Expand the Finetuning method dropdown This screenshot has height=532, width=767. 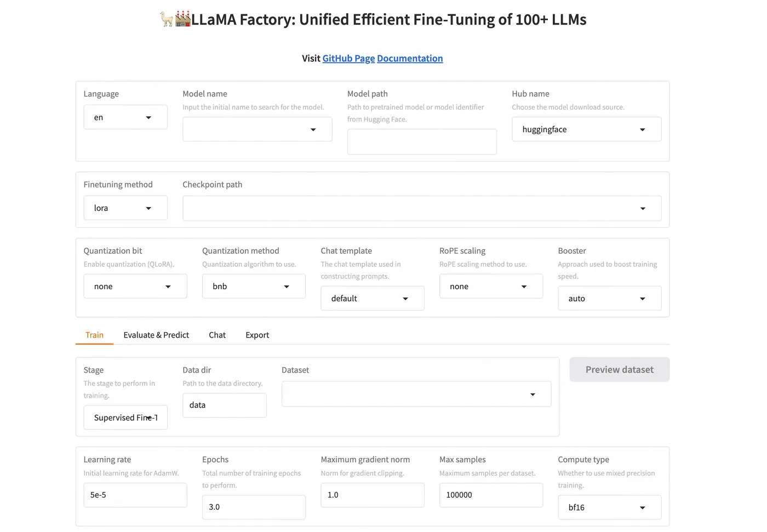[x=125, y=208]
